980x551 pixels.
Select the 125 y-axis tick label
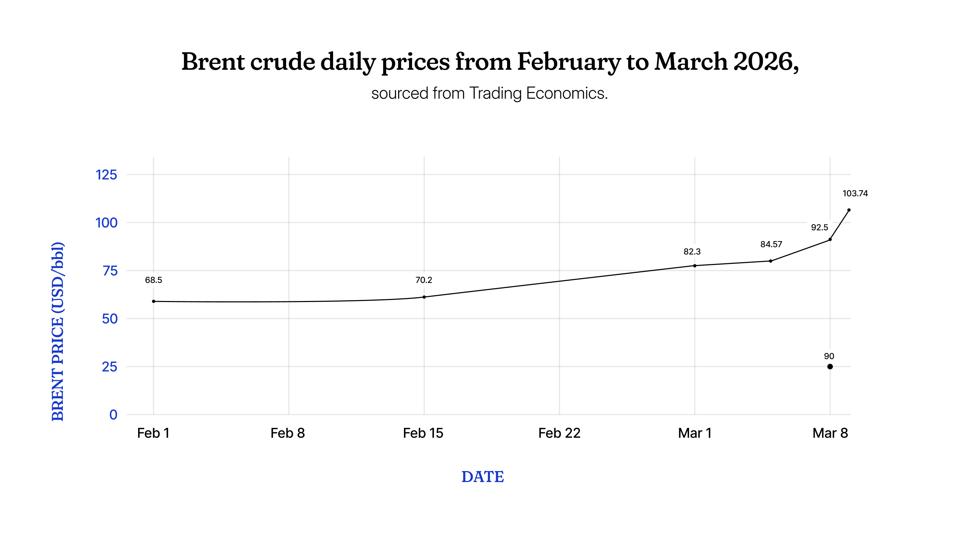click(106, 175)
